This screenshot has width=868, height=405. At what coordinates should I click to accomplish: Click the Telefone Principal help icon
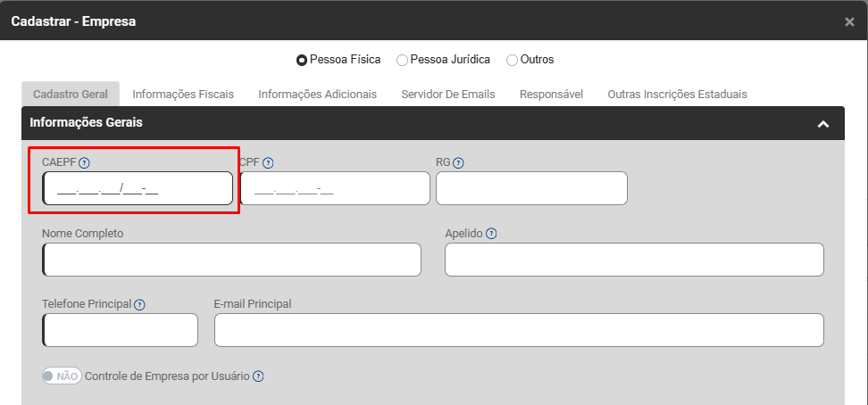pyautogui.click(x=139, y=304)
